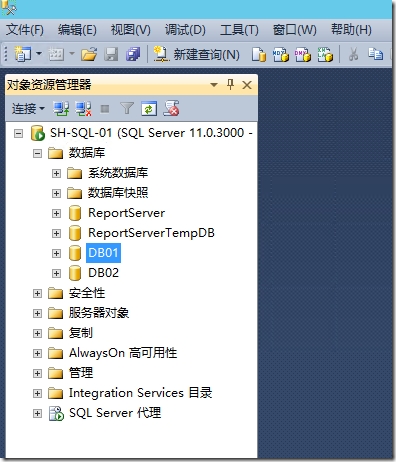Select the SH-SQL-01 server row
The image size is (396, 462).
pos(151,133)
